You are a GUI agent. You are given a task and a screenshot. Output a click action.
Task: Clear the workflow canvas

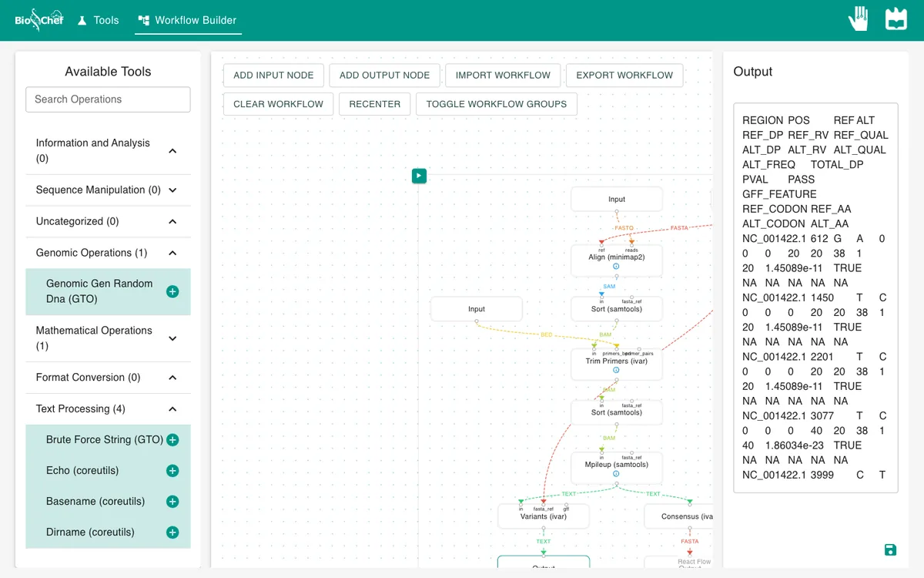pyautogui.click(x=278, y=104)
